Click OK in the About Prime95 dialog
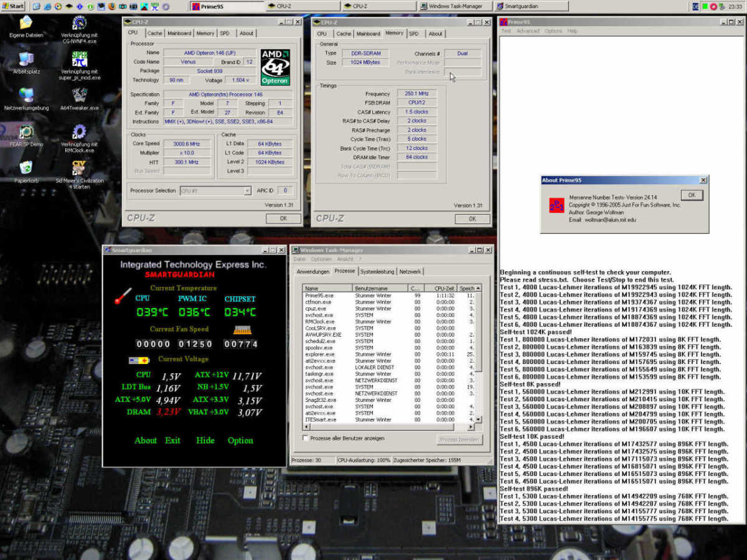 [692, 195]
